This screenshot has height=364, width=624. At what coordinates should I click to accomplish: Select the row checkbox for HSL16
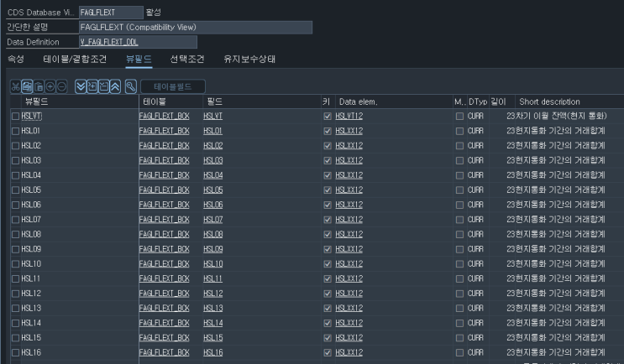tap(15, 352)
